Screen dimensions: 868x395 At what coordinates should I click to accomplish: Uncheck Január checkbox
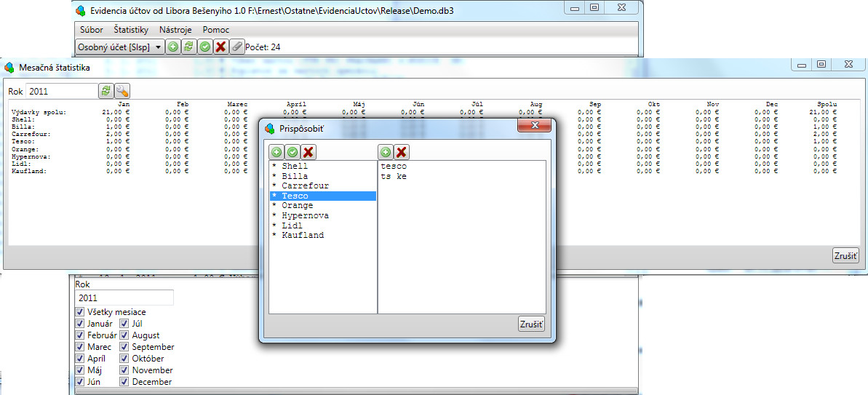pos(80,323)
